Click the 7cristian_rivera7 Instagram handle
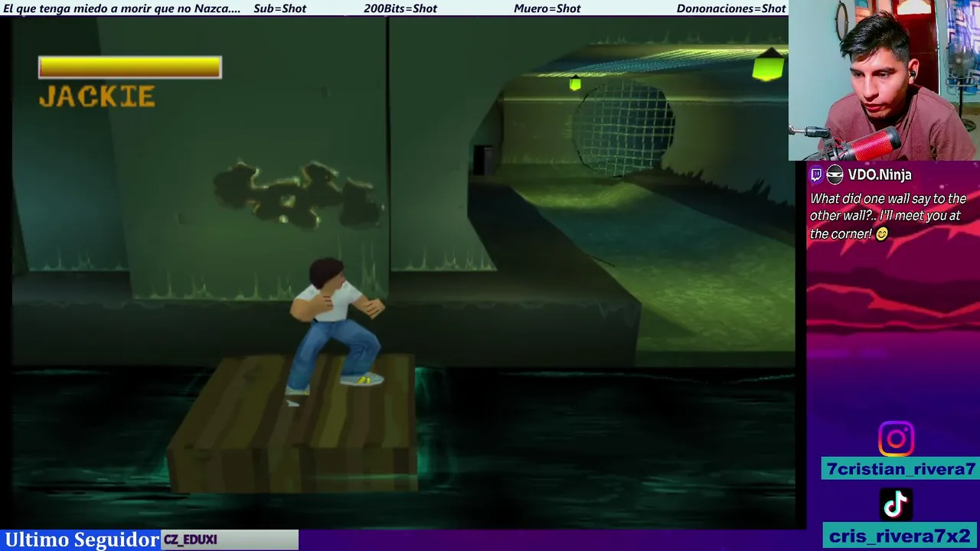 point(900,469)
